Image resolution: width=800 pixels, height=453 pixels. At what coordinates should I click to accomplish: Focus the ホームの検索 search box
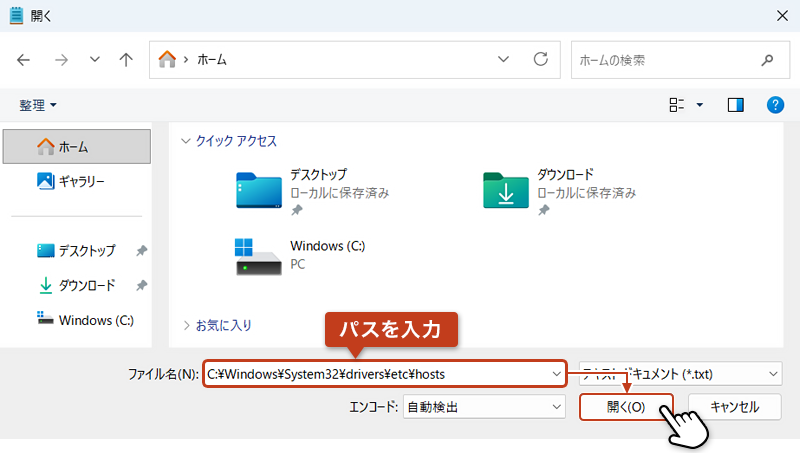click(x=680, y=60)
